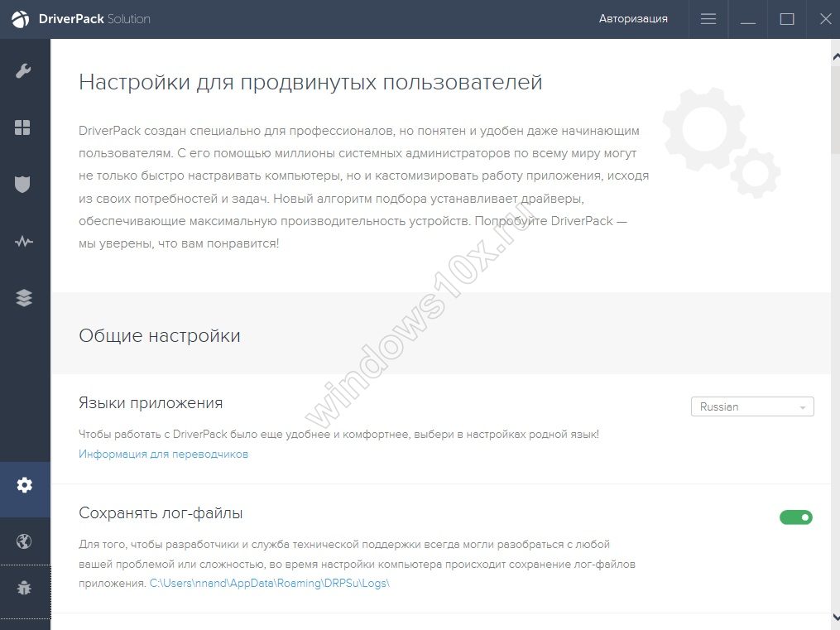
Task: Close the DriverPack window
Action: pos(825,19)
